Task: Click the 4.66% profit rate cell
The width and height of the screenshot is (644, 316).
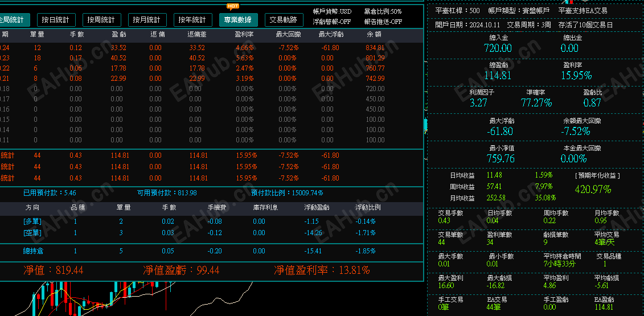Action: coord(246,48)
